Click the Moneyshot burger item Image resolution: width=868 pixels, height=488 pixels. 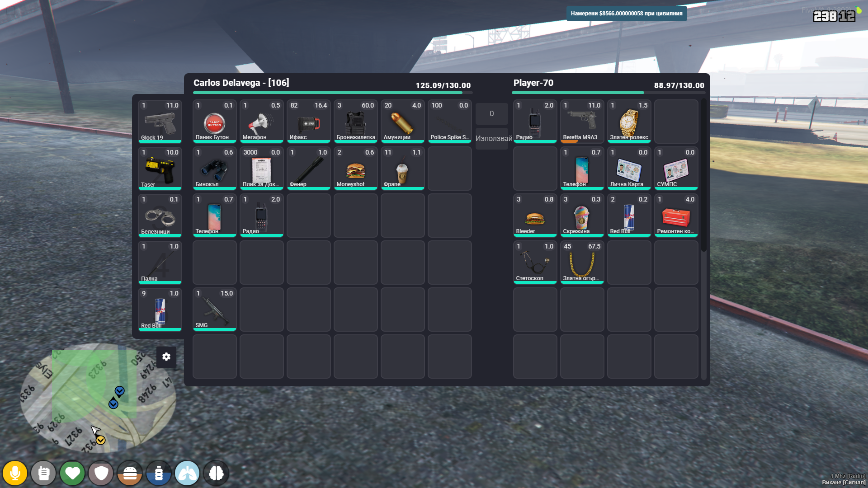pos(355,169)
